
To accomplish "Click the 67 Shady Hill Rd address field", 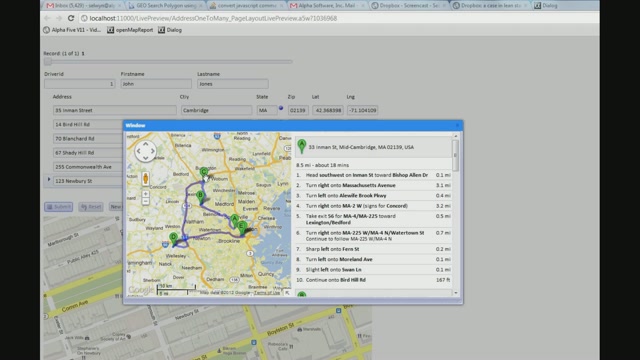I will coord(88,153).
